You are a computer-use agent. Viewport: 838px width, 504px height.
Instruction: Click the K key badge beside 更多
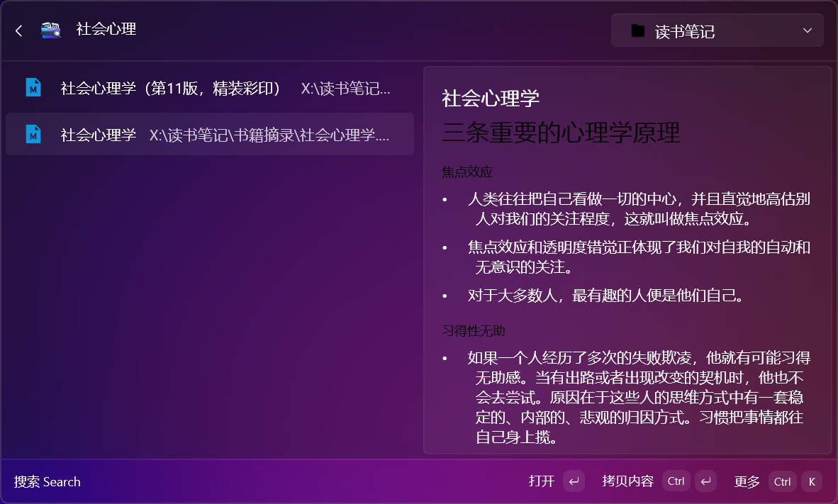tap(812, 481)
